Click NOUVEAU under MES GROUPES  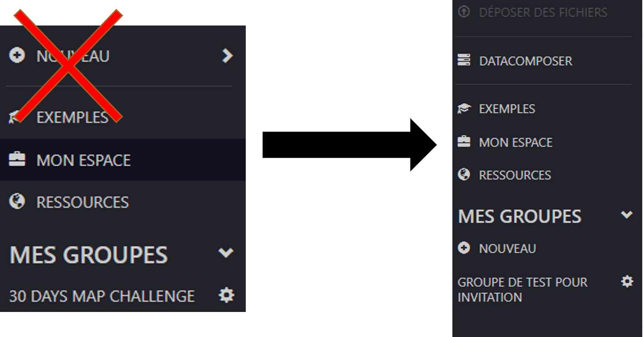point(507,249)
